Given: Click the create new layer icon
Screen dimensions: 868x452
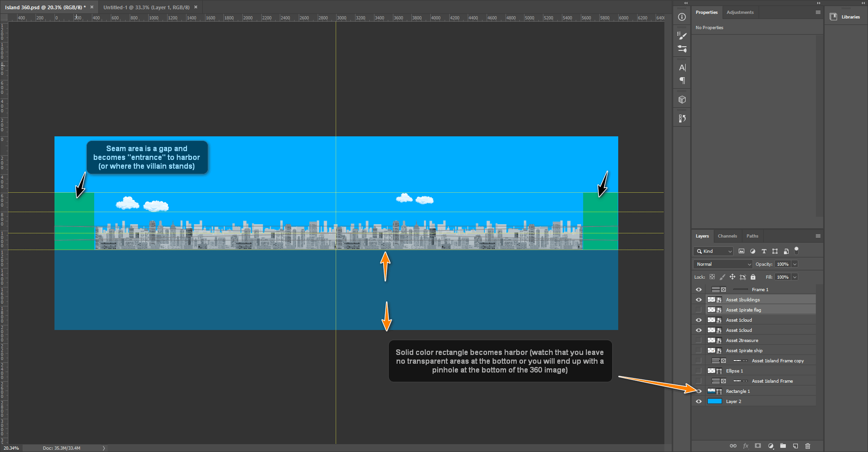Looking at the screenshot, I should [796, 446].
